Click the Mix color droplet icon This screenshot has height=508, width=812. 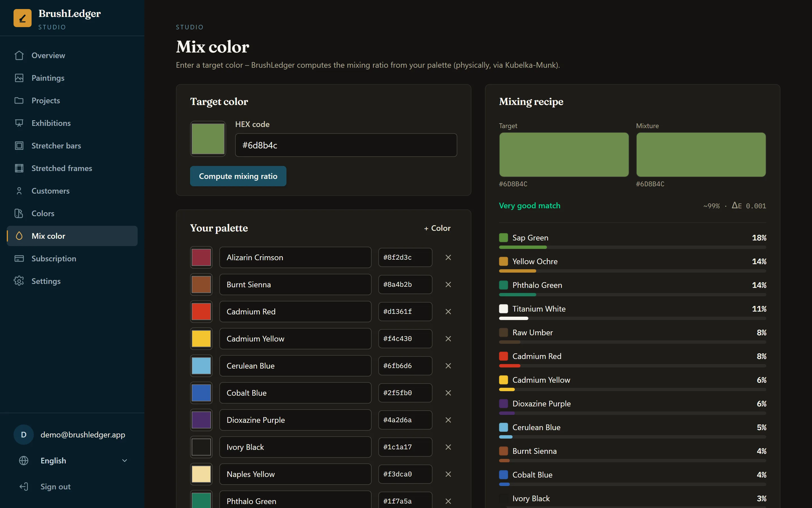19,236
